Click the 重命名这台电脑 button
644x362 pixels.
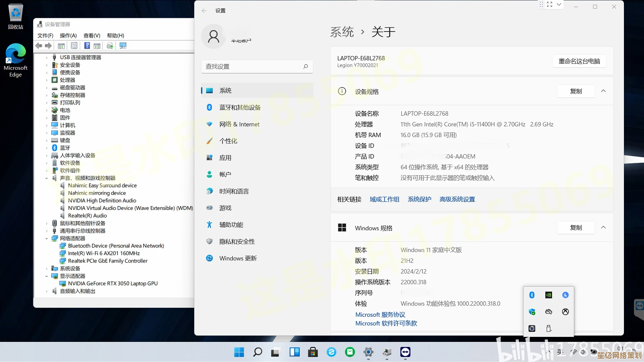[x=579, y=61]
